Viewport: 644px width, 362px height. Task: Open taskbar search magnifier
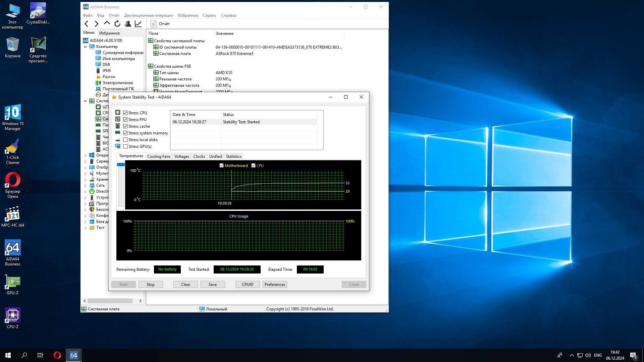[x=24, y=355]
